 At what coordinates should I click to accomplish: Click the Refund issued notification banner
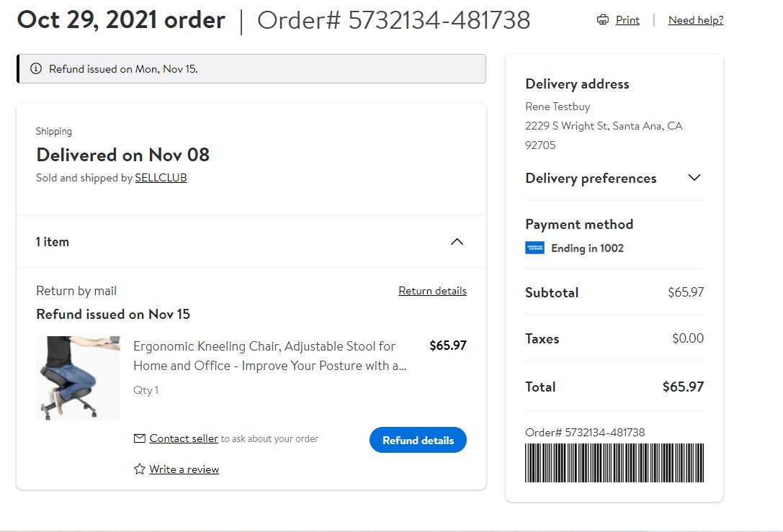coord(251,69)
